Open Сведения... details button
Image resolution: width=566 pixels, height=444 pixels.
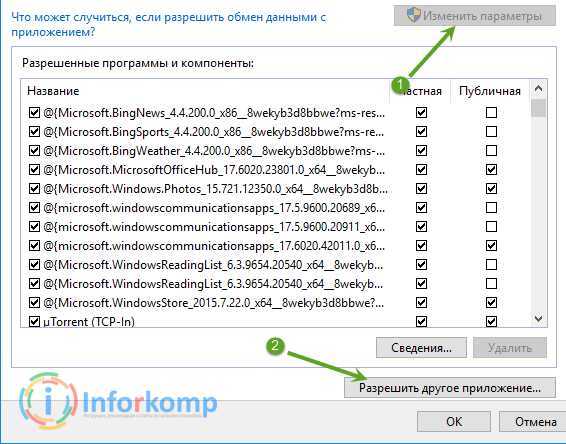click(421, 348)
